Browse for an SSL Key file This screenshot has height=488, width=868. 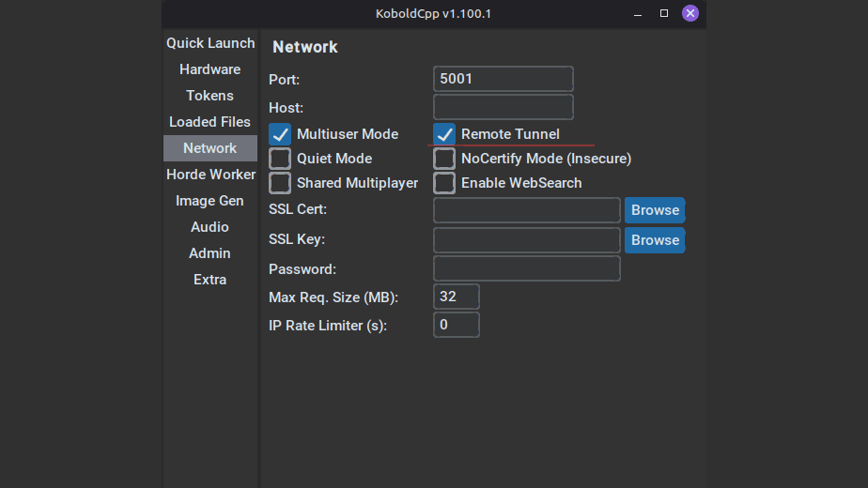(x=655, y=240)
